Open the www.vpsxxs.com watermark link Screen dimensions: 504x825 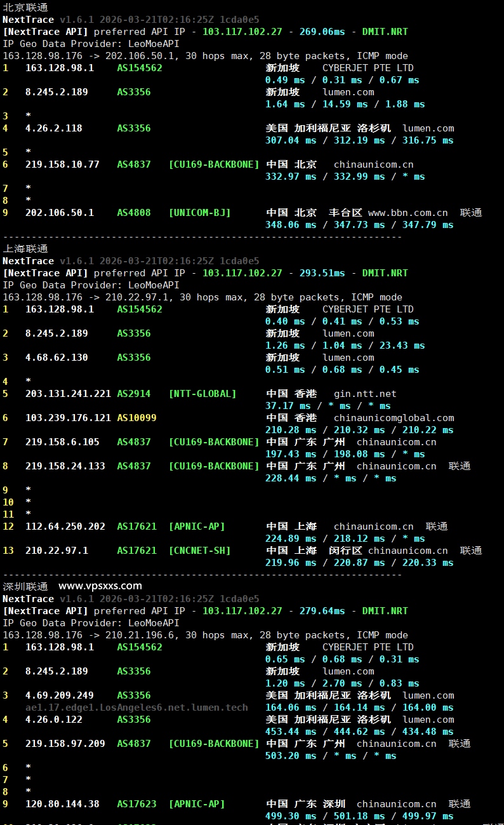(x=100, y=586)
